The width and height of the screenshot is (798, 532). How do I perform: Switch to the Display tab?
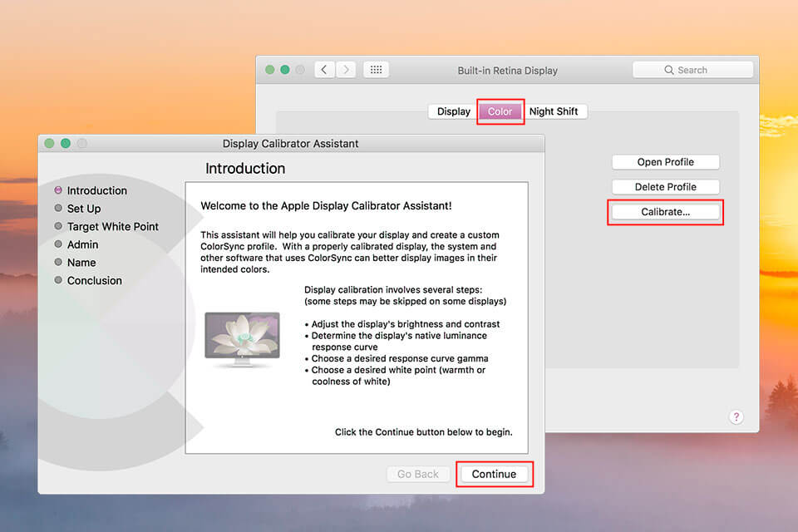tap(452, 111)
